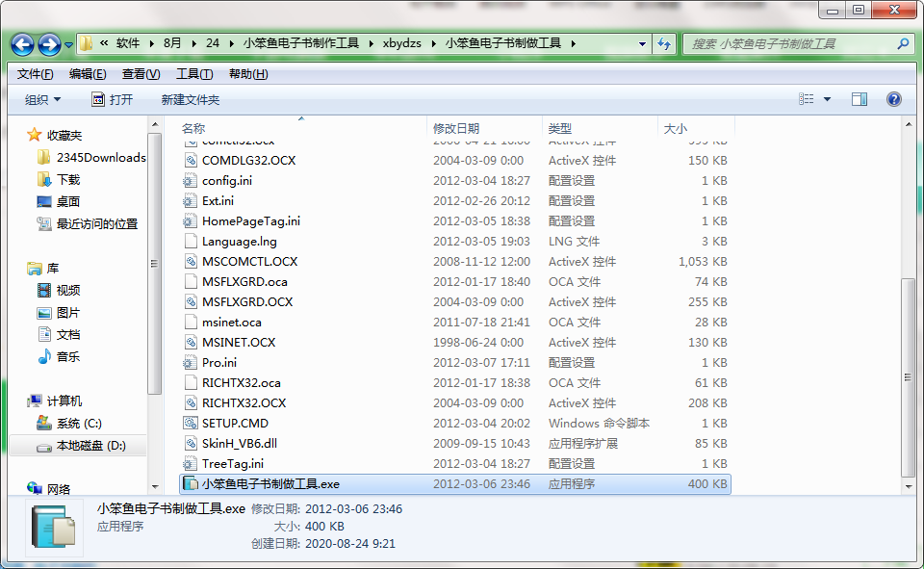Open the 图片 library
The width and height of the screenshot is (924, 569).
pyautogui.click(x=59, y=313)
